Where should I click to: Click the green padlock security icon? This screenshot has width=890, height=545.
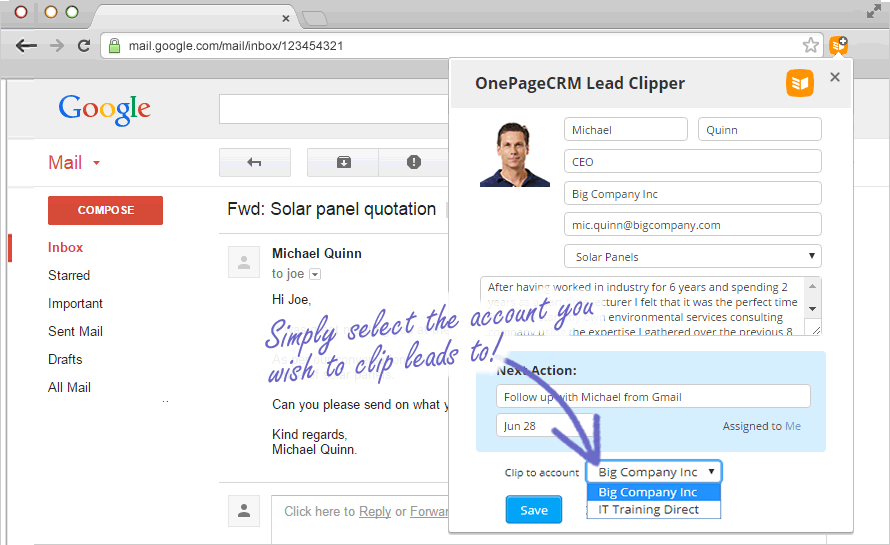click(114, 45)
